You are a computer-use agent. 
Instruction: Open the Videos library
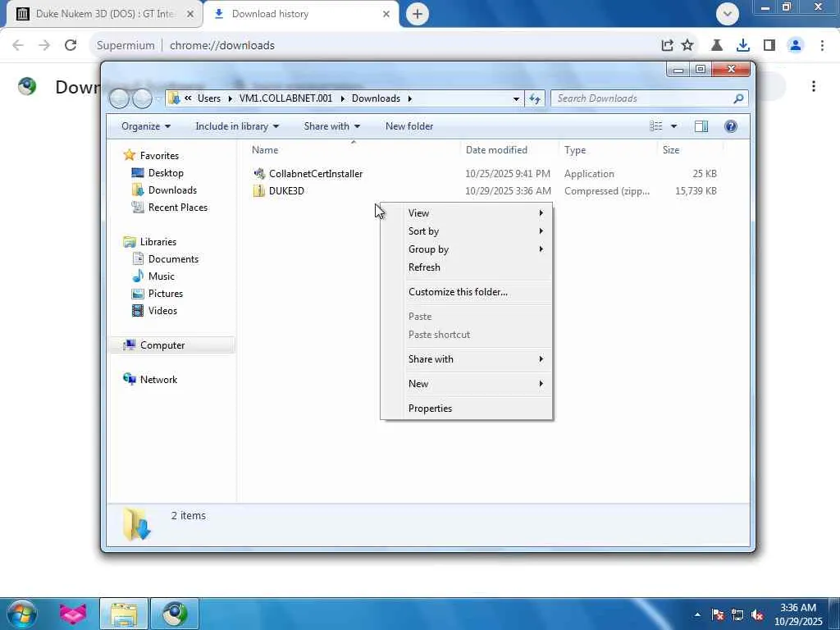162,311
